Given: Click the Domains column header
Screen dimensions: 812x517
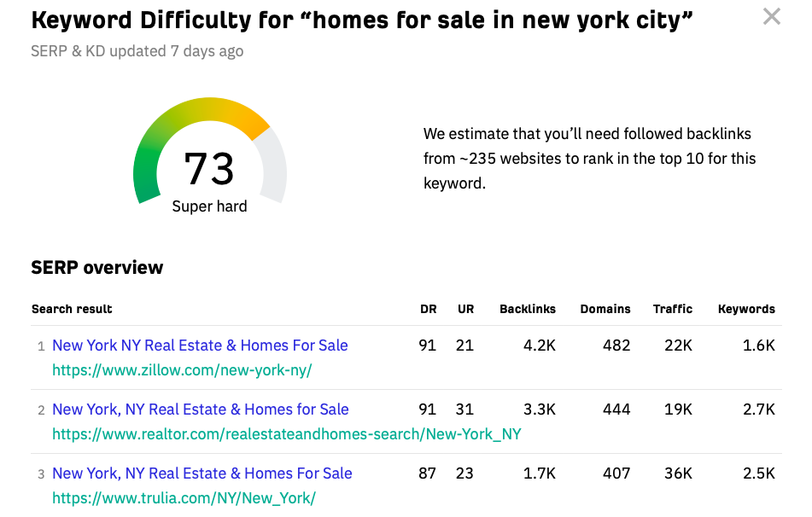Looking at the screenshot, I should [605, 309].
